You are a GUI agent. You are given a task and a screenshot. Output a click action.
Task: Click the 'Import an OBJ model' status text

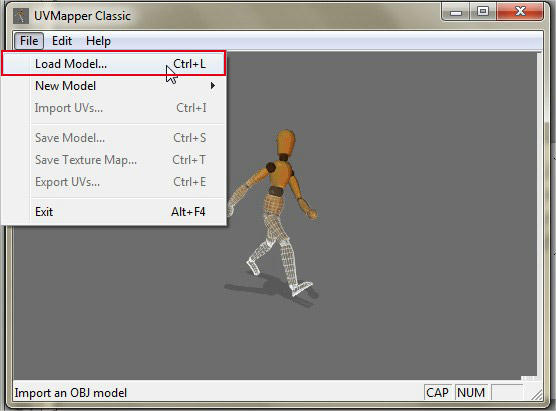coord(71,393)
